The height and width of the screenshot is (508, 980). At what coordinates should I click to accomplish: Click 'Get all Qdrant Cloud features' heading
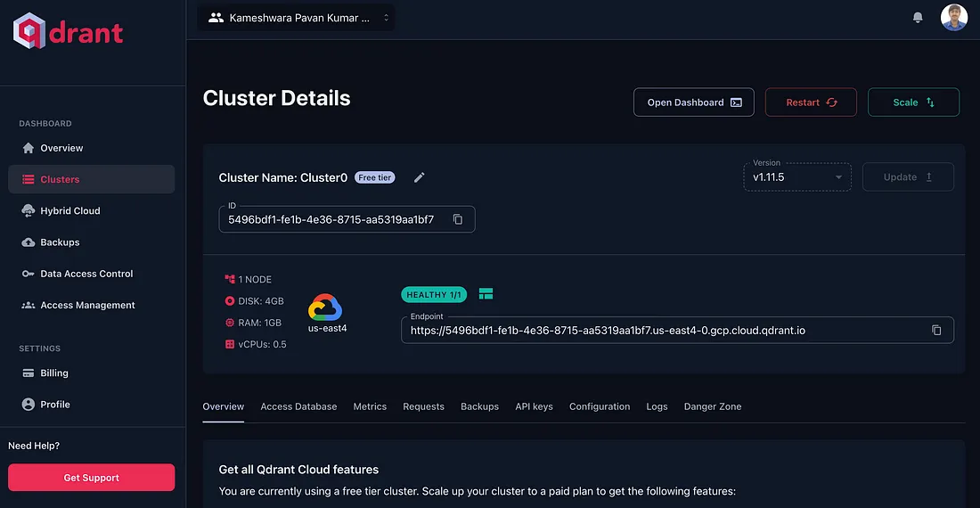tap(298, 470)
